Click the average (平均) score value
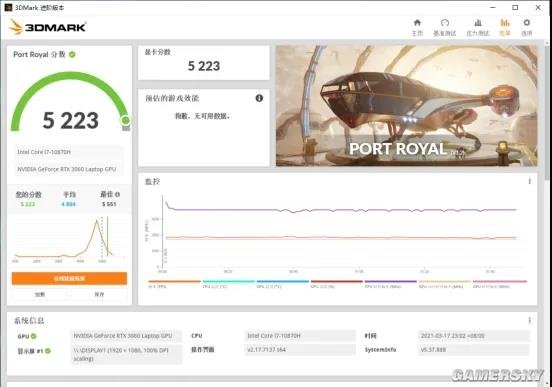This screenshot has height=387, width=552. (69, 204)
